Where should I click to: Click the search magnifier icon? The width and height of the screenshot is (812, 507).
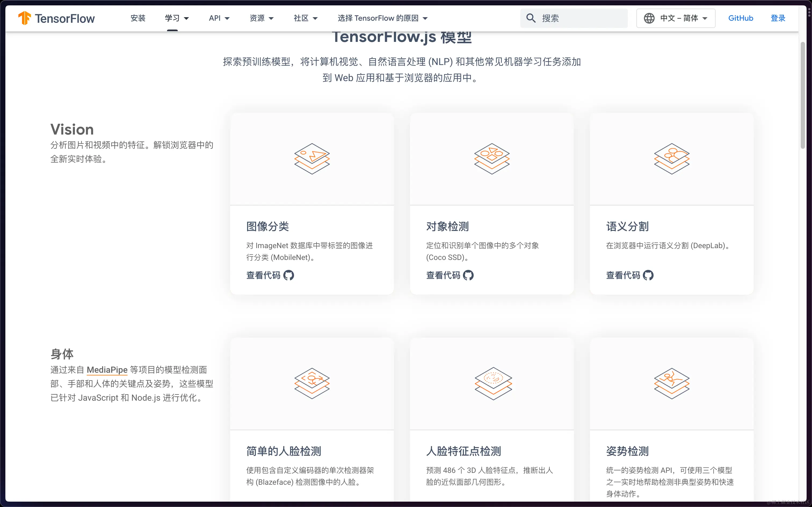point(530,18)
